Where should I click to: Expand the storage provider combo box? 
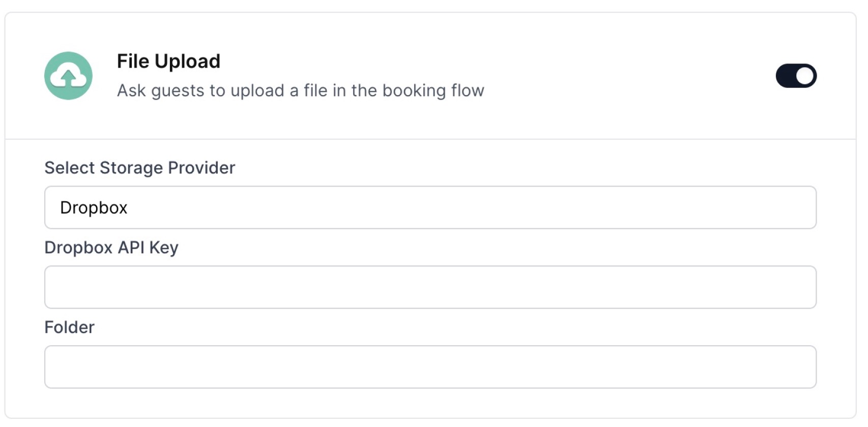(x=430, y=207)
